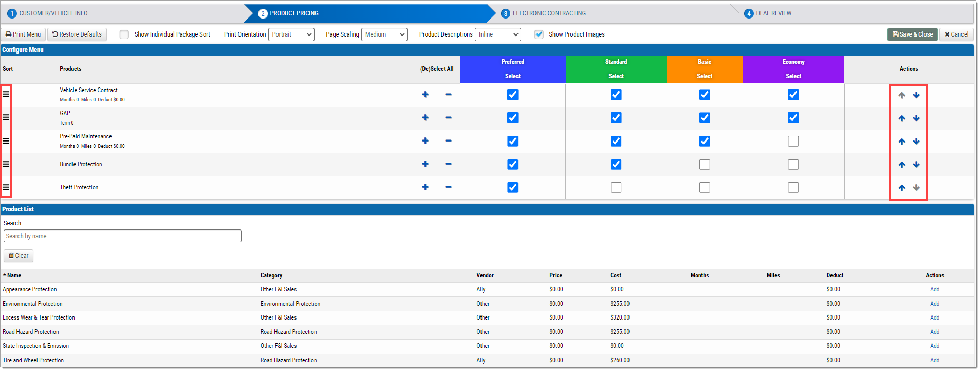Move Pre-Paid Maintenance up
Image resolution: width=980 pixels, height=371 pixels.
pyautogui.click(x=902, y=142)
